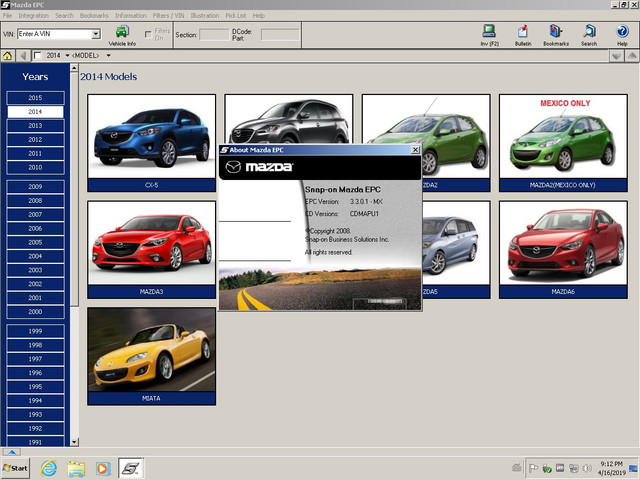Select year 2010 button
The width and height of the screenshot is (640, 480).
point(35,167)
